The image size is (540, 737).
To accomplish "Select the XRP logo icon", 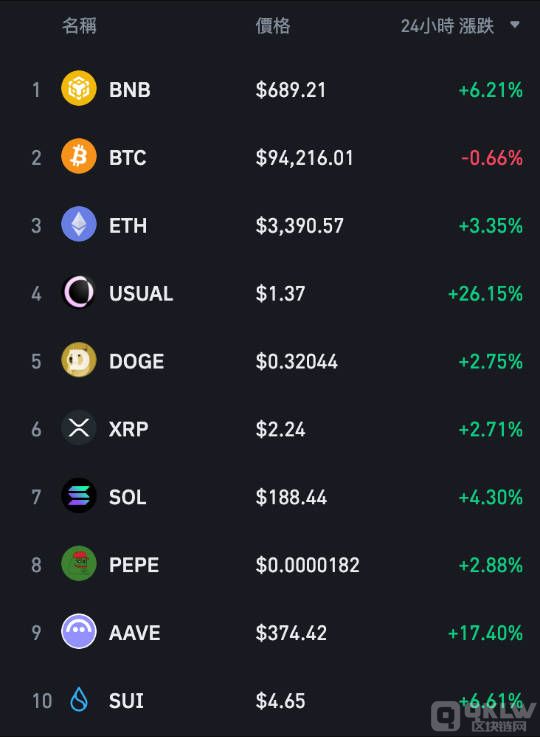I will tap(79, 428).
